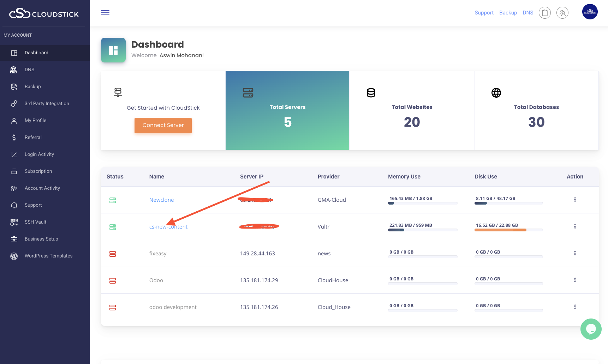
Task: Click the CloudStick logo in sidebar
Action: (x=44, y=13)
